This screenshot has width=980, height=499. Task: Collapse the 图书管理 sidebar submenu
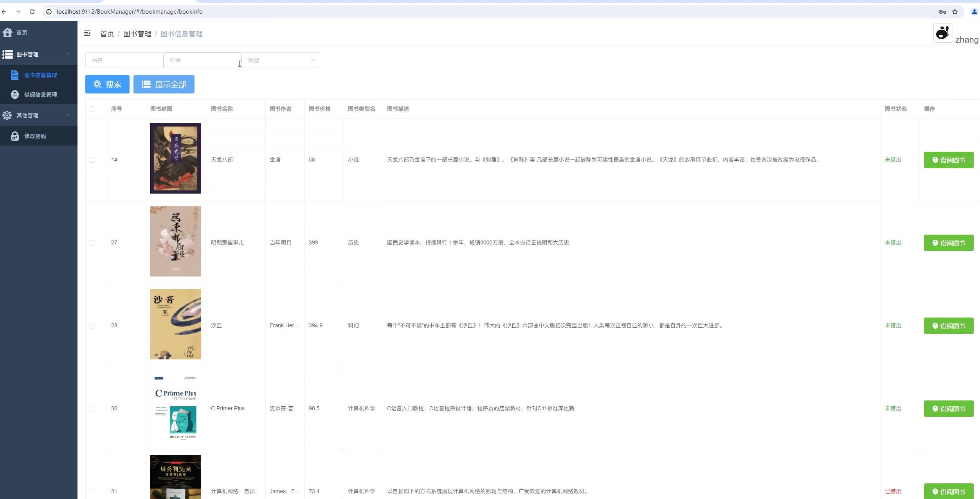(67, 54)
